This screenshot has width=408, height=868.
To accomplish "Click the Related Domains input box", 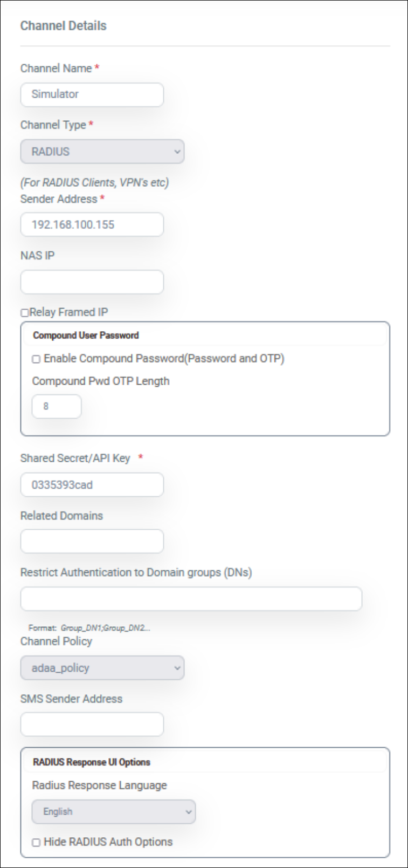I will coord(92,541).
